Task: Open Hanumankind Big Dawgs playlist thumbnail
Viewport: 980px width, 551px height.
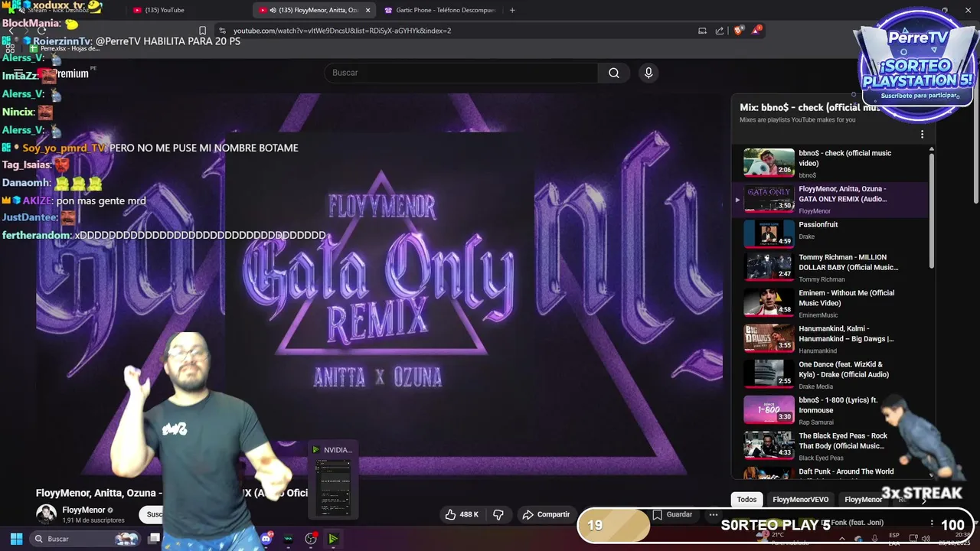Action: 769,338
